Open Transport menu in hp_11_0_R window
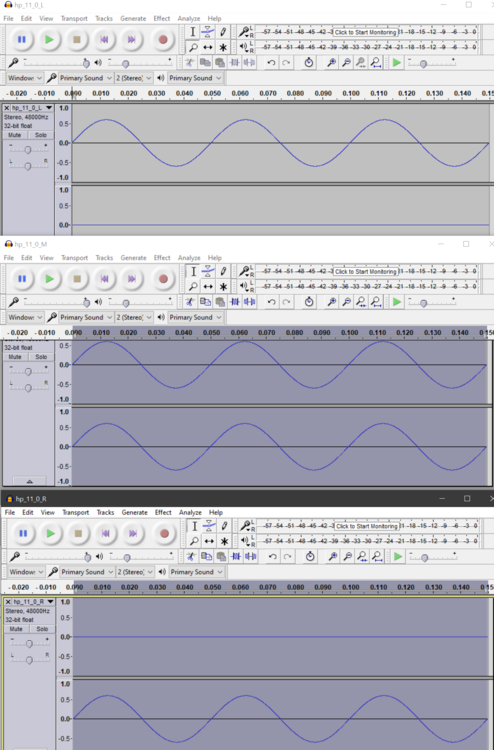 [76, 512]
